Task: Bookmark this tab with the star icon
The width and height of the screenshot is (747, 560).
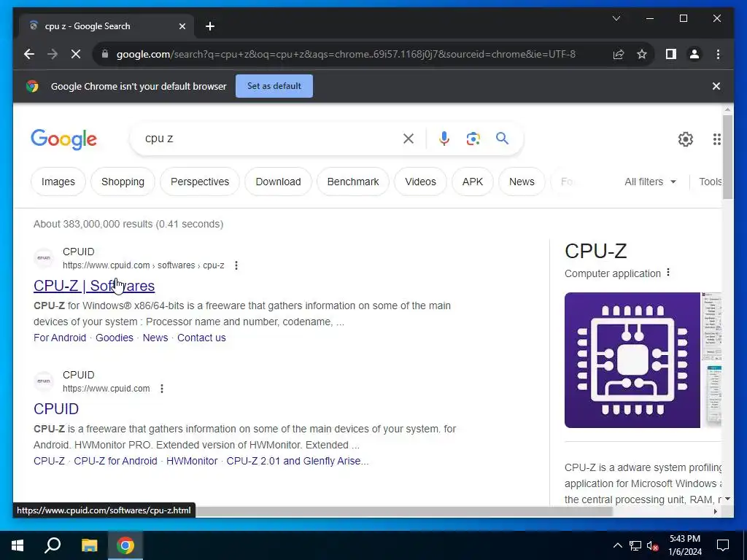Action: [x=642, y=54]
